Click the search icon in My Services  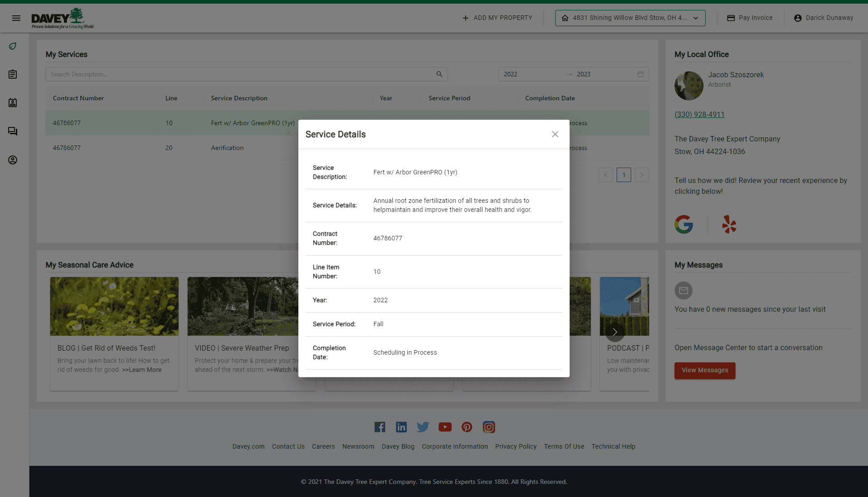coord(439,74)
